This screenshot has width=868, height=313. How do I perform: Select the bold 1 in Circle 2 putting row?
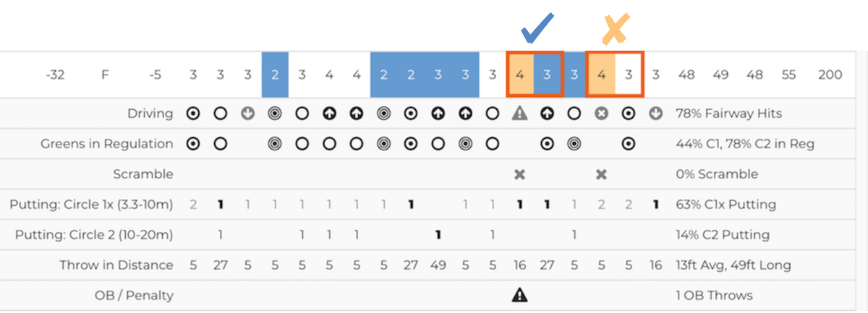438,235
